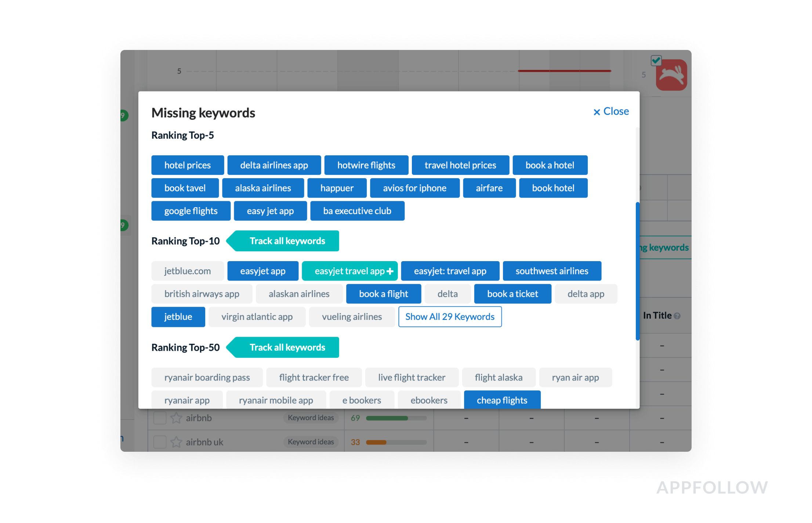Select avios for iphone keyword

(415, 188)
